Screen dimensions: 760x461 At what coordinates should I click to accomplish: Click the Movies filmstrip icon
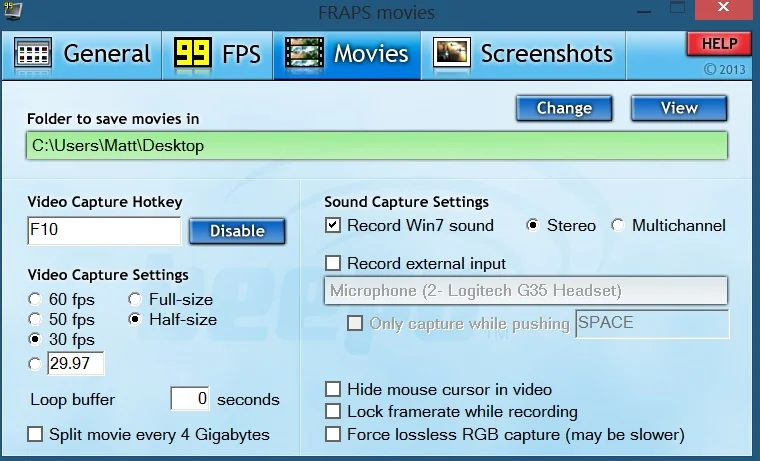click(304, 52)
